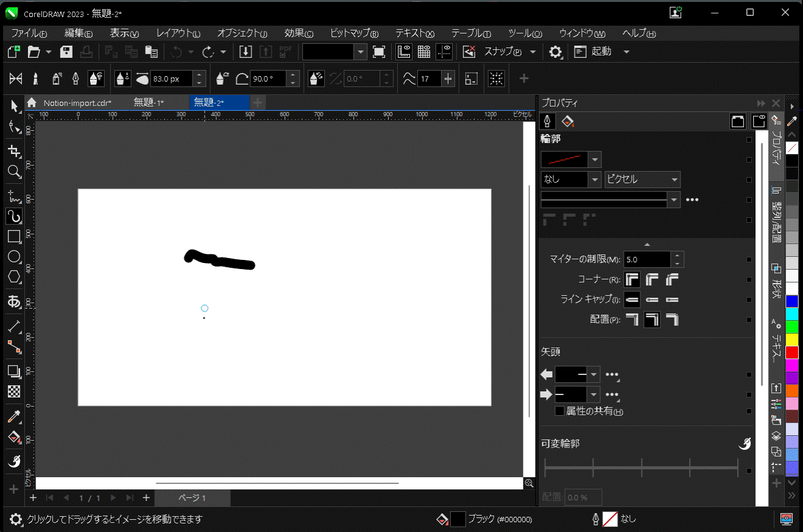Select the Crop tool
This screenshot has width=803, height=532.
tap(14, 150)
